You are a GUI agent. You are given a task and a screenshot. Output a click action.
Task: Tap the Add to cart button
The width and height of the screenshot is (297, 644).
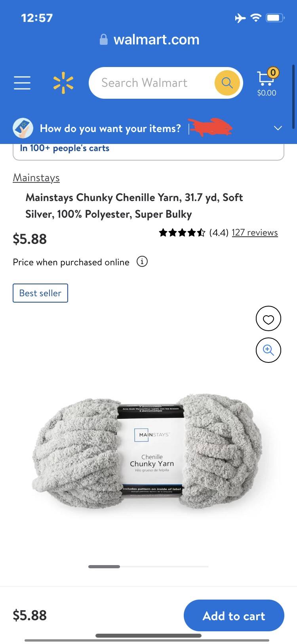click(234, 615)
